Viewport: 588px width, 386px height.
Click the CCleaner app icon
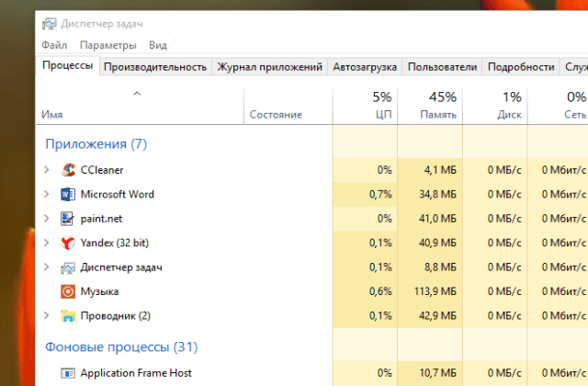[68, 170]
